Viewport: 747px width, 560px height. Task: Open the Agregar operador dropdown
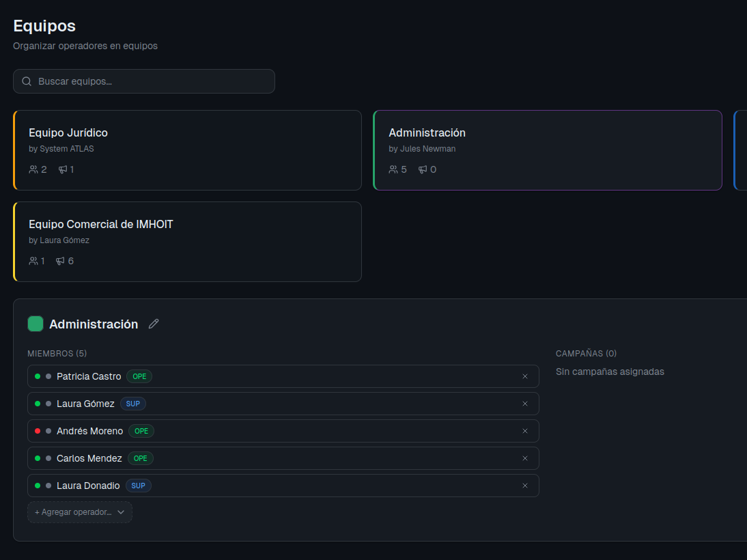[x=80, y=512]
